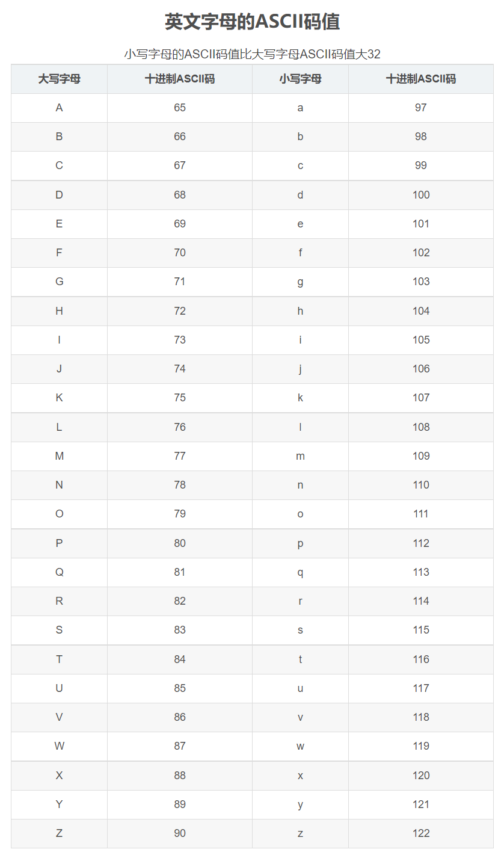Click the ASCII value 97 cell
504x861 pixels.
pyautogui.click(x=421, y=108)
